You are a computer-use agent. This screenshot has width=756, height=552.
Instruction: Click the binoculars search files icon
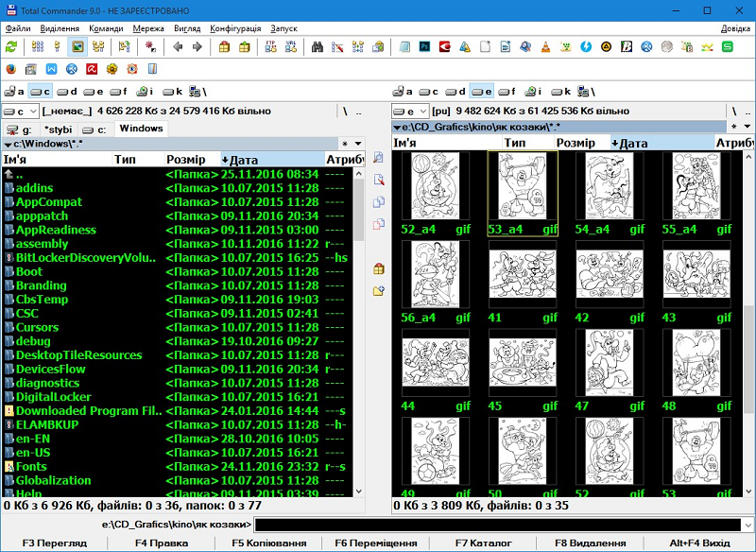[318, 46]
